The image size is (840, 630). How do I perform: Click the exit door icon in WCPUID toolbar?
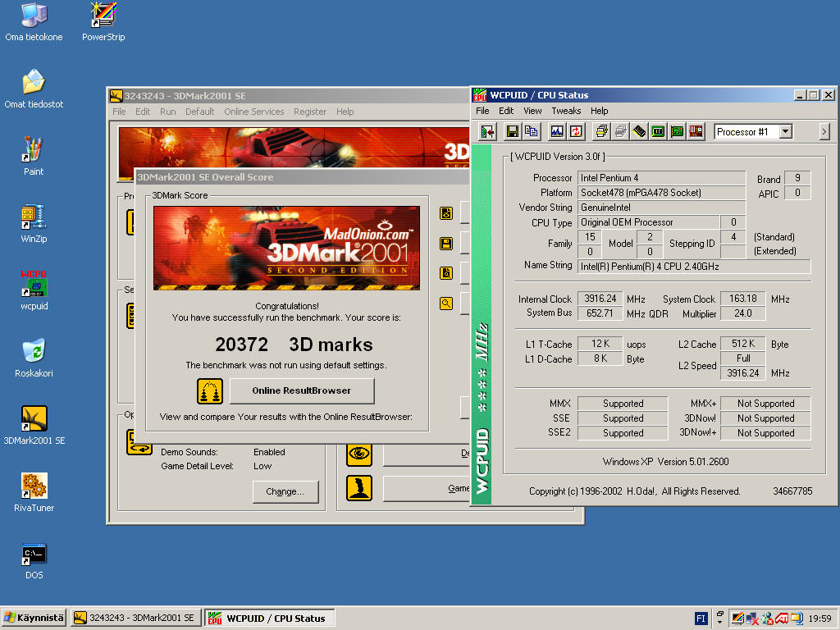[488, 131]
